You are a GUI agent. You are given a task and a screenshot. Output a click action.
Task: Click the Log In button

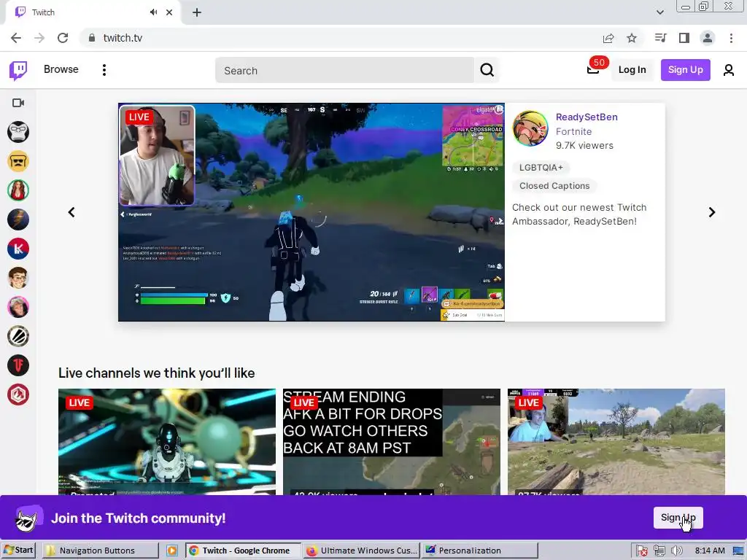(x=632, y=69)
